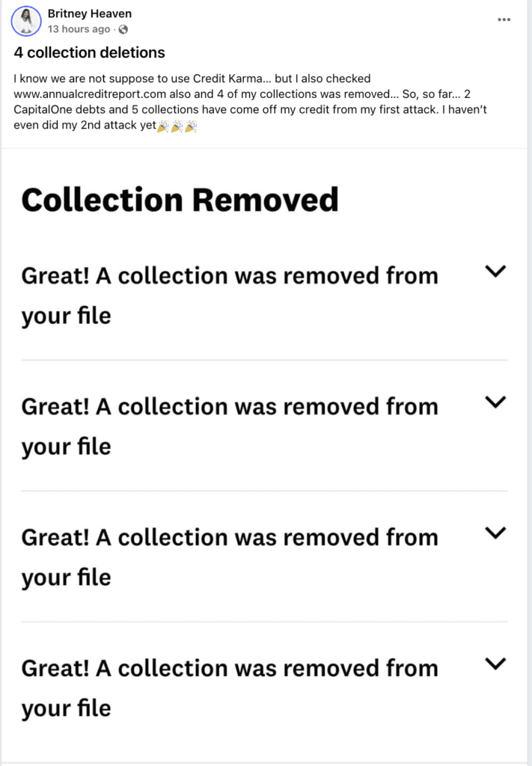The width and height of the screenshot is (532, 766).
Task: Click the "13 hours ago" timestamp
Action: click(79, 30)
